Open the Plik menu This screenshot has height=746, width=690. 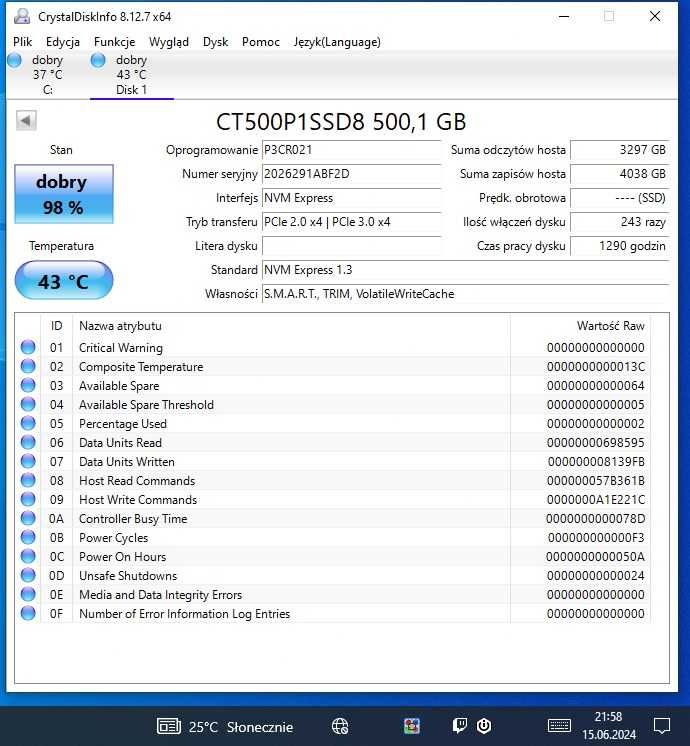pyautogui.click(x=22, y=42)
